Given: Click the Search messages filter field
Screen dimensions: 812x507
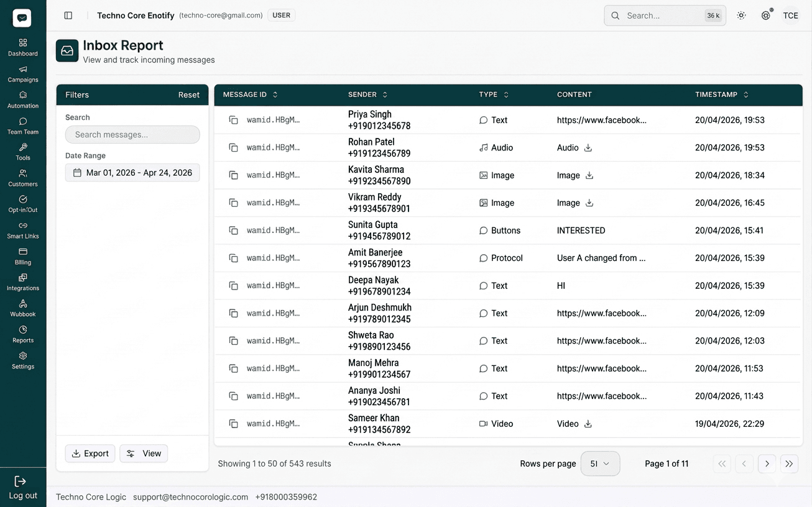Looking at the screenshot, I should (x=132, y=134).
